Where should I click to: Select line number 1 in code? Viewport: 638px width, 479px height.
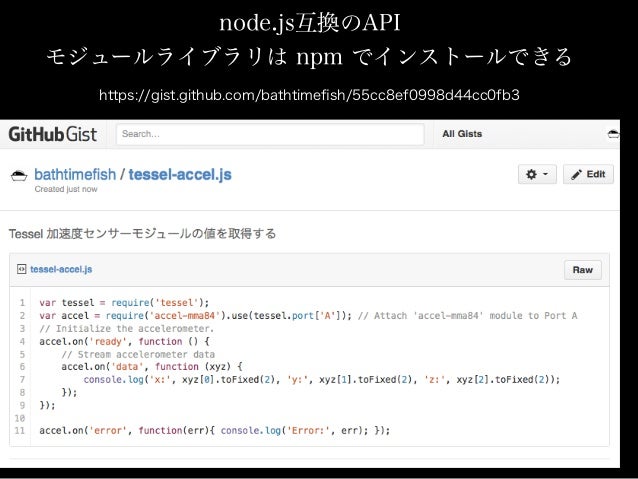(x=22, y=303)
